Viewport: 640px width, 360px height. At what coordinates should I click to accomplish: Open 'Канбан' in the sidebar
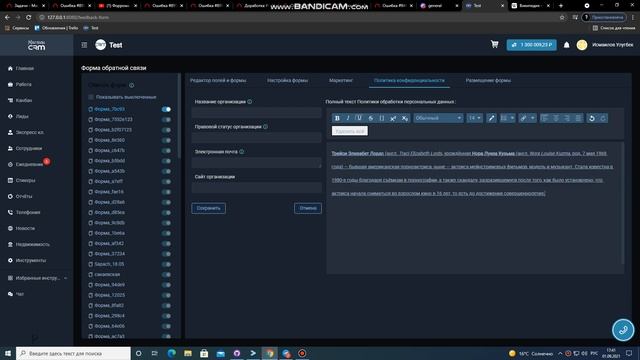(x=24, y=100)
